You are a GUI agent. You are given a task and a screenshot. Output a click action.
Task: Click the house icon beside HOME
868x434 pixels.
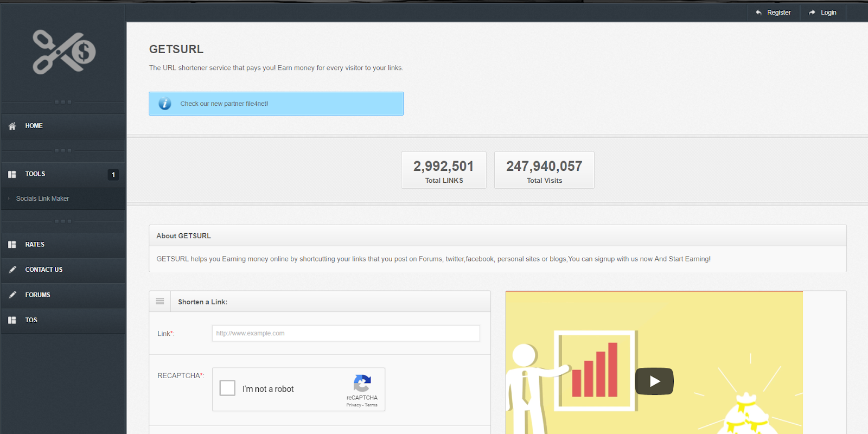pos(12,126)
